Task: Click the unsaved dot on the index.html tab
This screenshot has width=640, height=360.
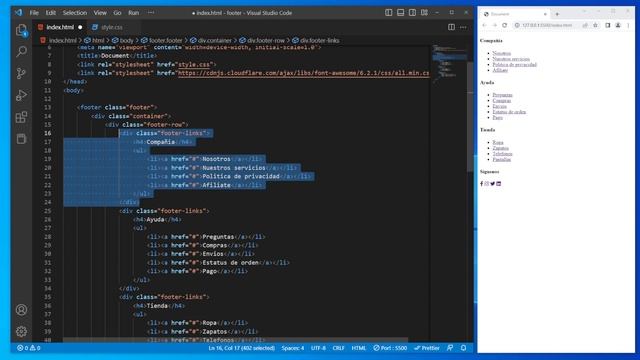Action: (80, 27)
